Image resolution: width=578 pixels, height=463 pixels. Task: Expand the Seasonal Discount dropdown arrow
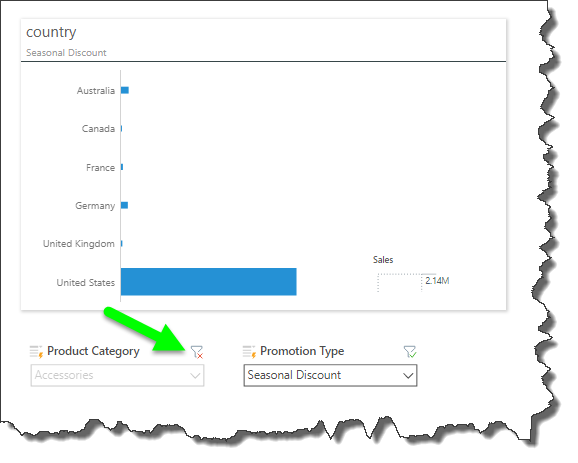click(x=408, y=376)
